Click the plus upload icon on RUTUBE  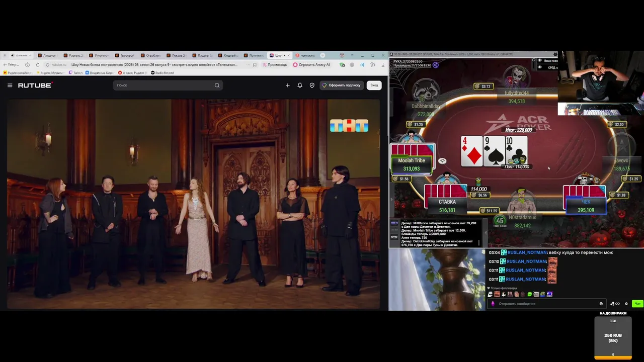288,85
